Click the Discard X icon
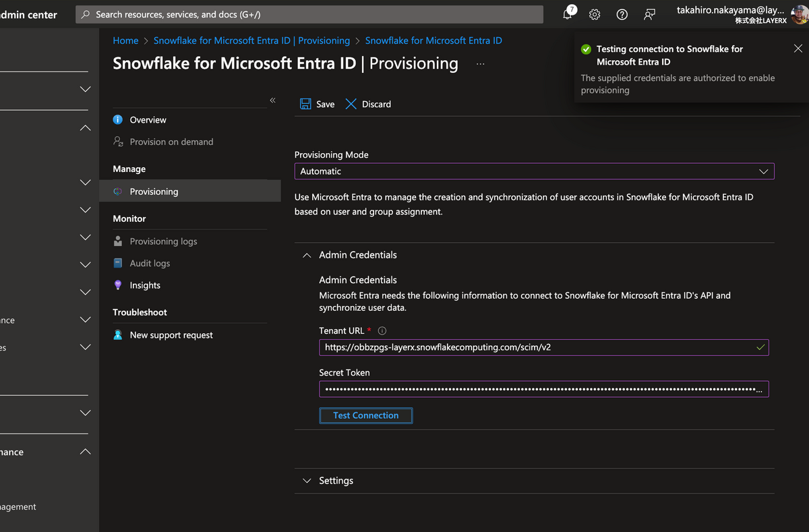This screenshot has width=809, height=532. point(351,104)
